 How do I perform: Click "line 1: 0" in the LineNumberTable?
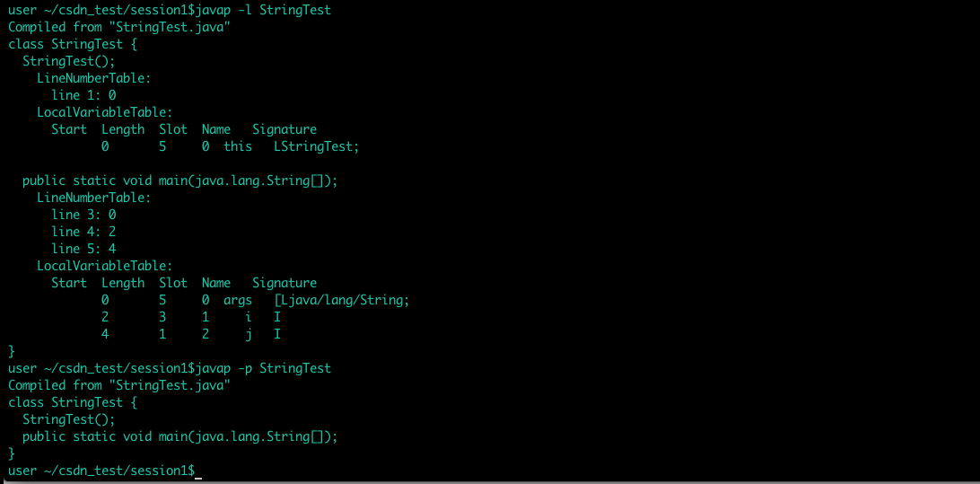coord(83,96)
